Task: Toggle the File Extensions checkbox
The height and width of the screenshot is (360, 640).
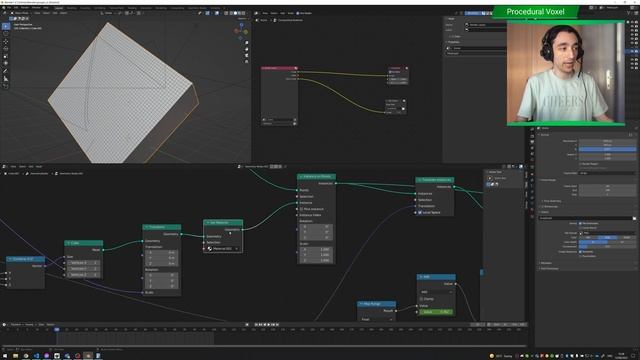Action: pos(580,223)
